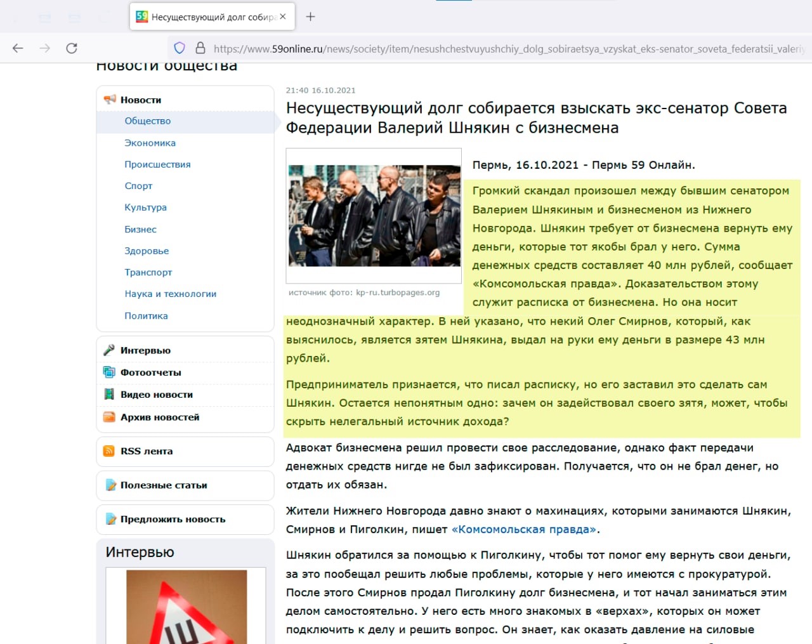
Task: Click the Видео новости film icon
Action: click(x=109, y=395)
